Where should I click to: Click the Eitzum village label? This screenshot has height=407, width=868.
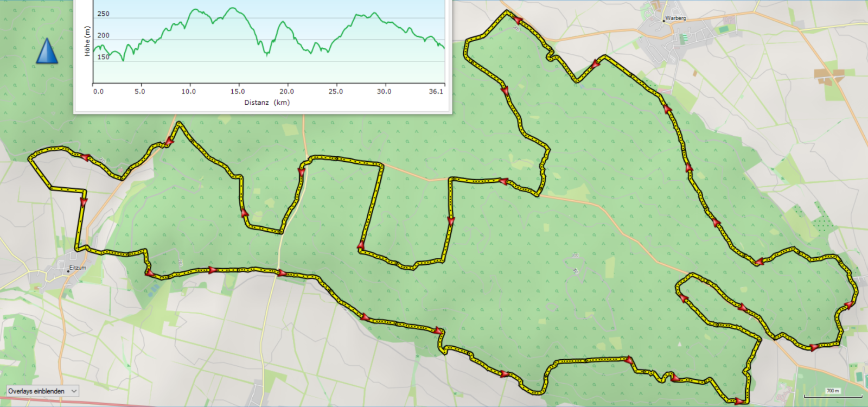(78, 268)
